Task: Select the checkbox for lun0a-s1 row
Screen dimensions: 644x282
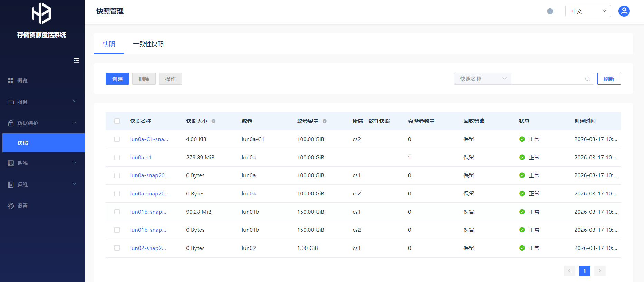Action: (x=117, y=158)
